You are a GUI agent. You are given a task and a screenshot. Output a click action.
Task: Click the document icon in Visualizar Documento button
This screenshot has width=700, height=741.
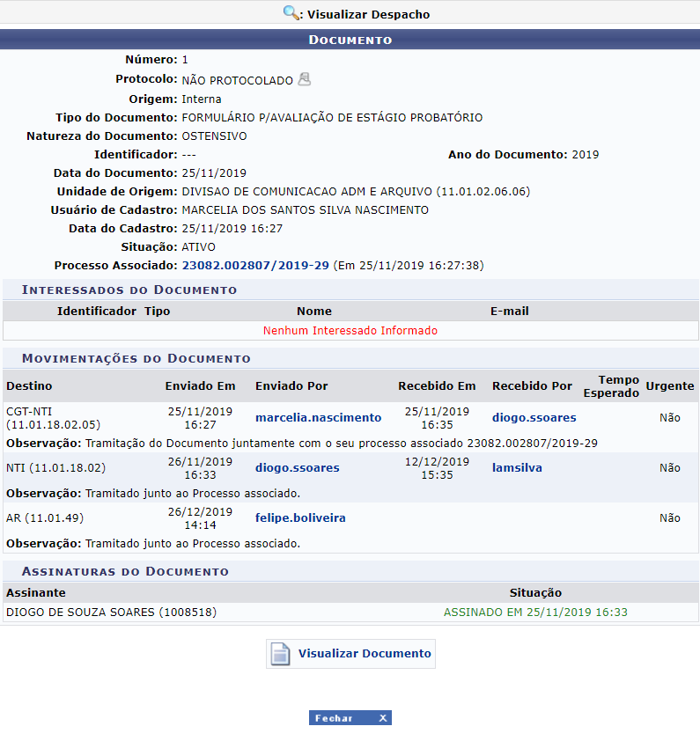(x=280, y=654)
